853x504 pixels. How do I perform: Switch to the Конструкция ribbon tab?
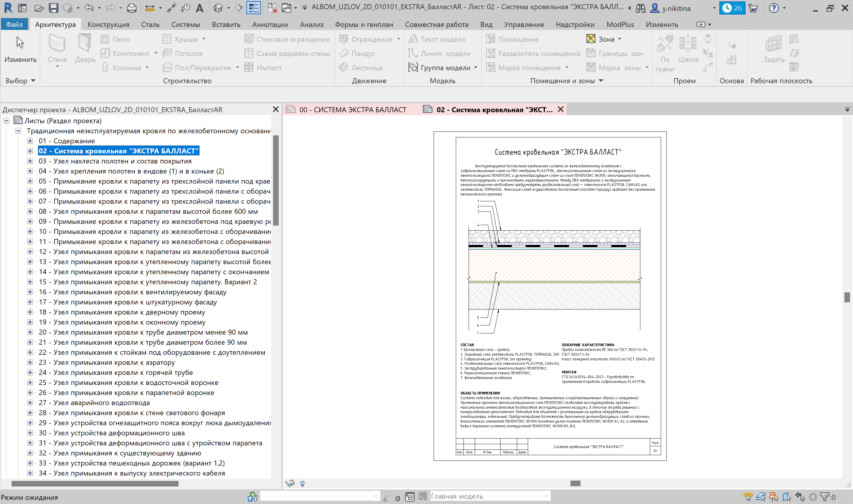click(x=108, y=25)
